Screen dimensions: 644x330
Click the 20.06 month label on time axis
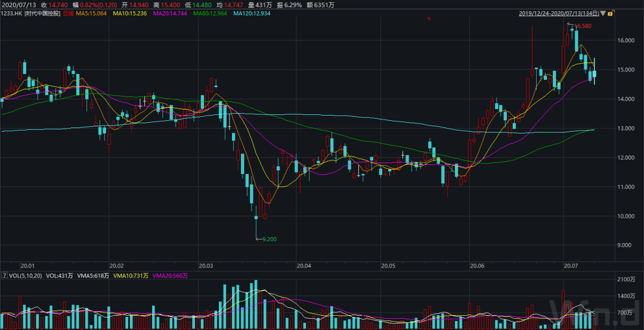pyautogui.click(x=477, y=266)
